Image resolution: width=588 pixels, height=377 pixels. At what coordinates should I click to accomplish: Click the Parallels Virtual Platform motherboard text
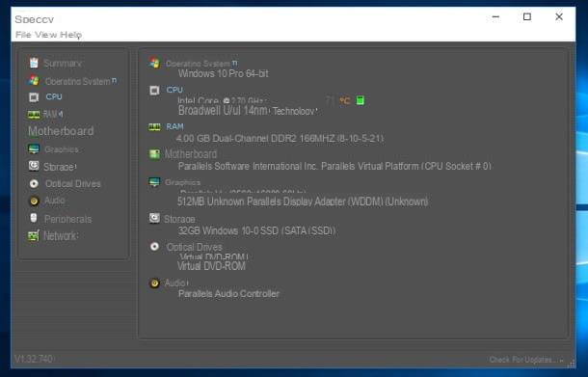coord(334,166)
